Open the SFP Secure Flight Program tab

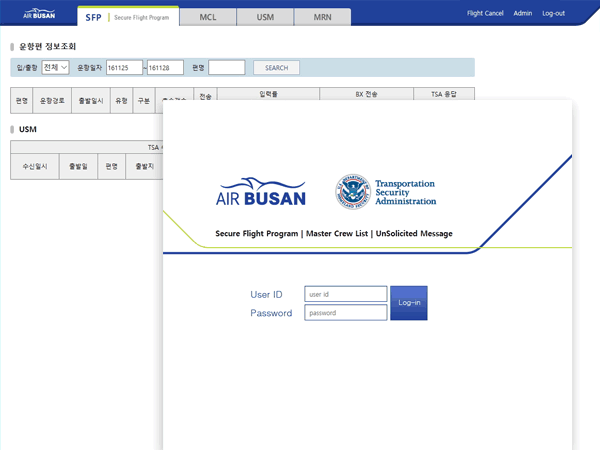pos(128,16)
